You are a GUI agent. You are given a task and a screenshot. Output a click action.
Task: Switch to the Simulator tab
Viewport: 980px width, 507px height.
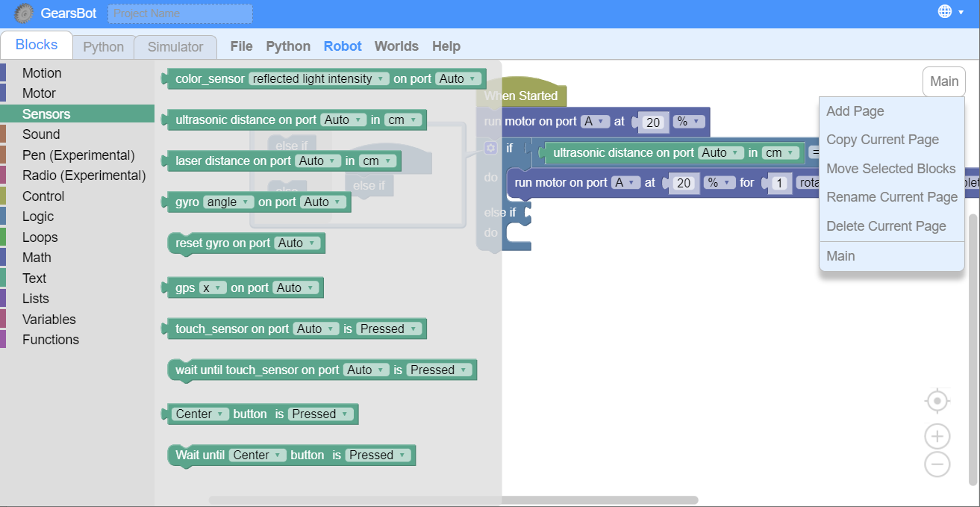(175, 47)
